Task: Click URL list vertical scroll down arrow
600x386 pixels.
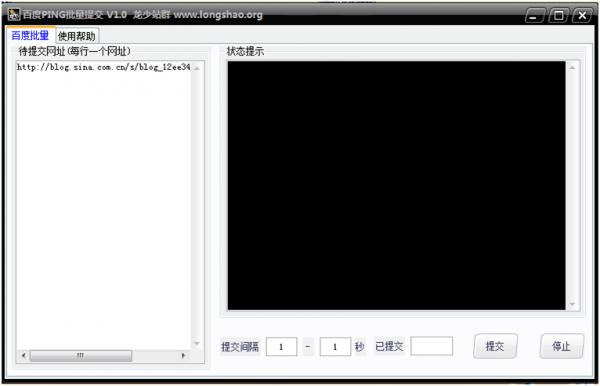Action: [197, 343]
